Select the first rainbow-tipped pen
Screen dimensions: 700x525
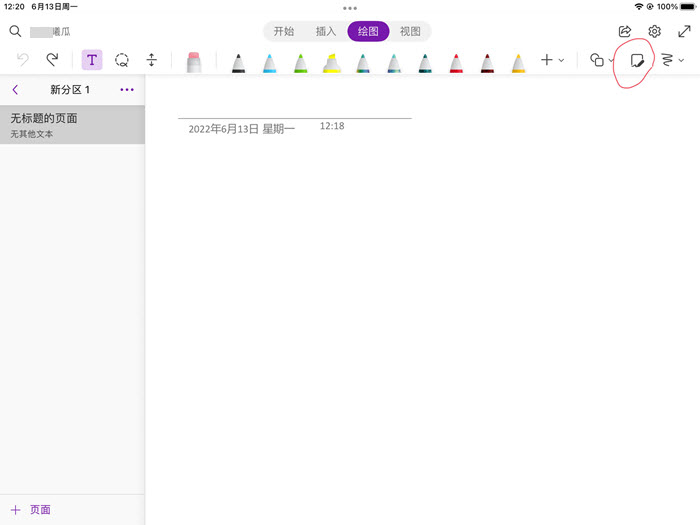[x=363, y=63]
